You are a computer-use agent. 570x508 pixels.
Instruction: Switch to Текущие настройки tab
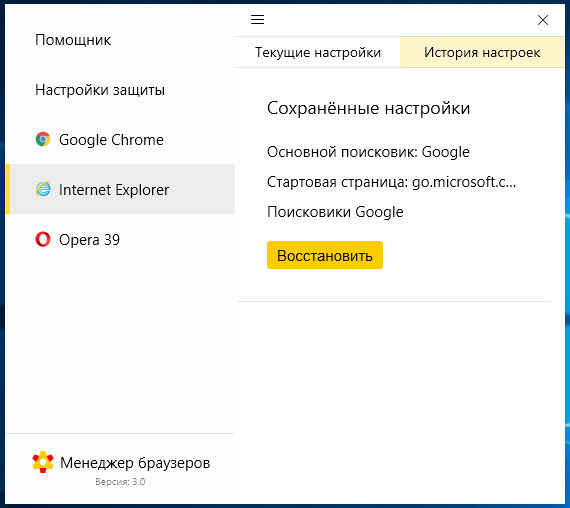[318, 52]
